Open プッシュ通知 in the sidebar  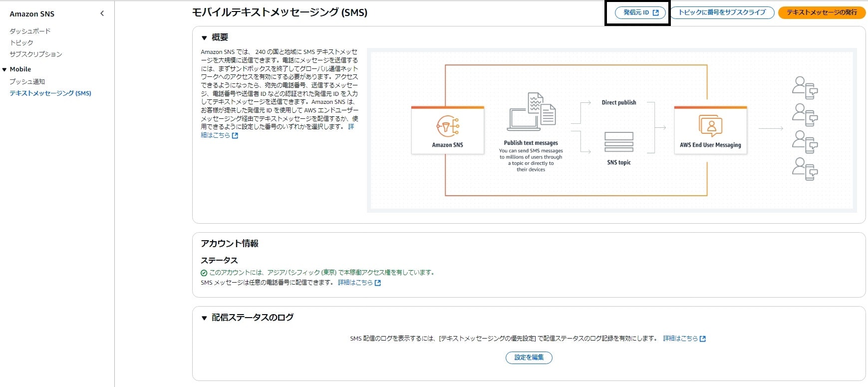(27, 81)
